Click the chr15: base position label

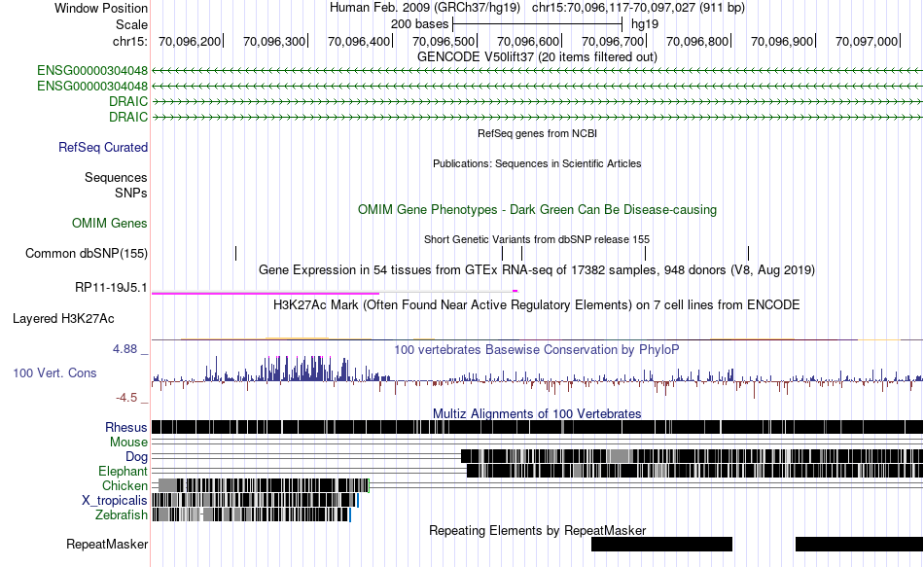[x=129, y=41]
